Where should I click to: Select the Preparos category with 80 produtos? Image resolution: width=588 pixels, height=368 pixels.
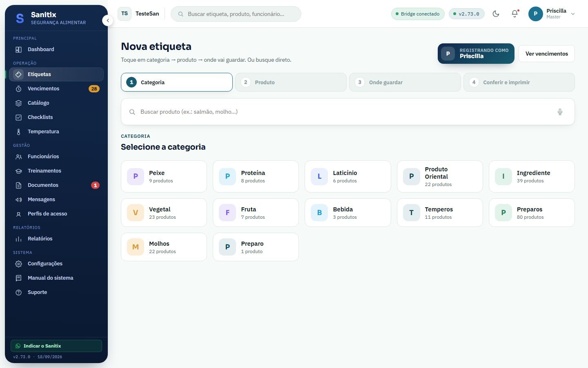(532, 213)
